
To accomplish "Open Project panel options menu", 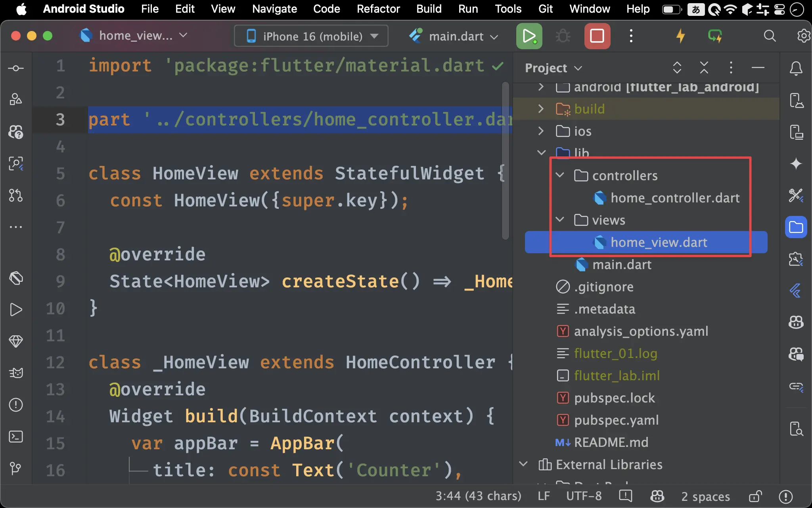I will pos(731,68).
